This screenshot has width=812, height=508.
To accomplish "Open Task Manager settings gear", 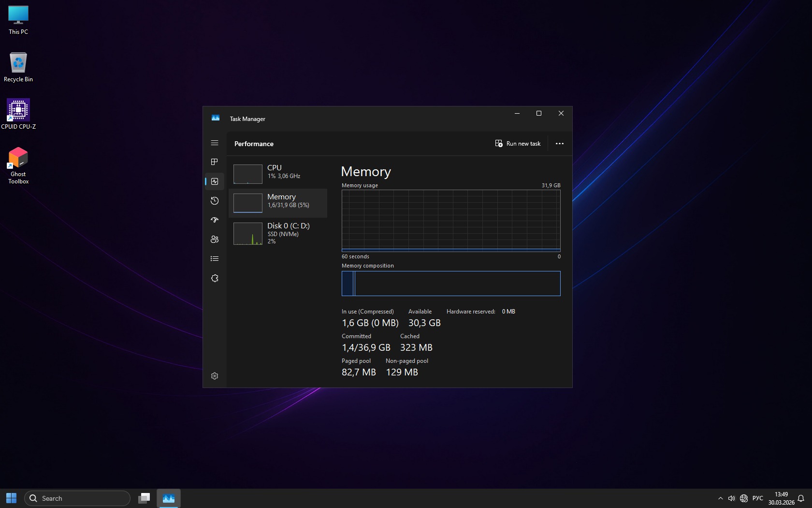I will point(215,376).
